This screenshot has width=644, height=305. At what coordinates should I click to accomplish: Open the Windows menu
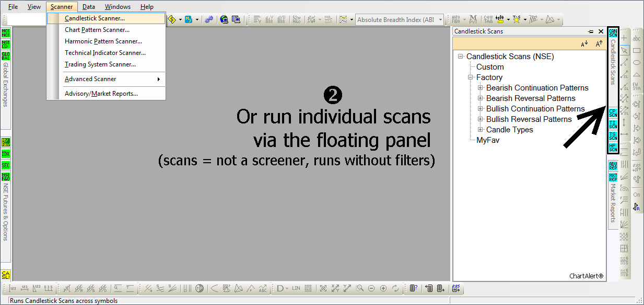pyautogui.click(x=118, y=7)
